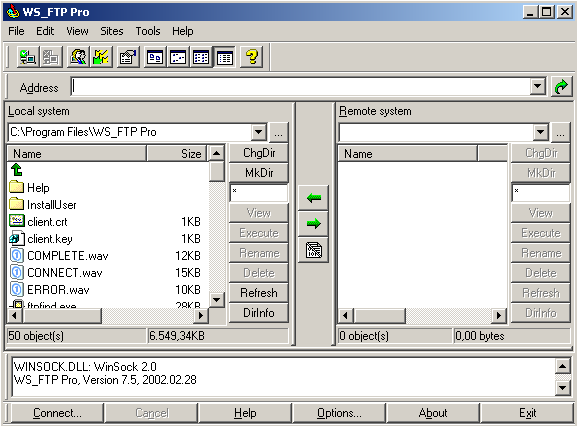The width and height of the screenshot is (577, 426).
Task: Click the Options... button
Action: (x=339, y=413)
